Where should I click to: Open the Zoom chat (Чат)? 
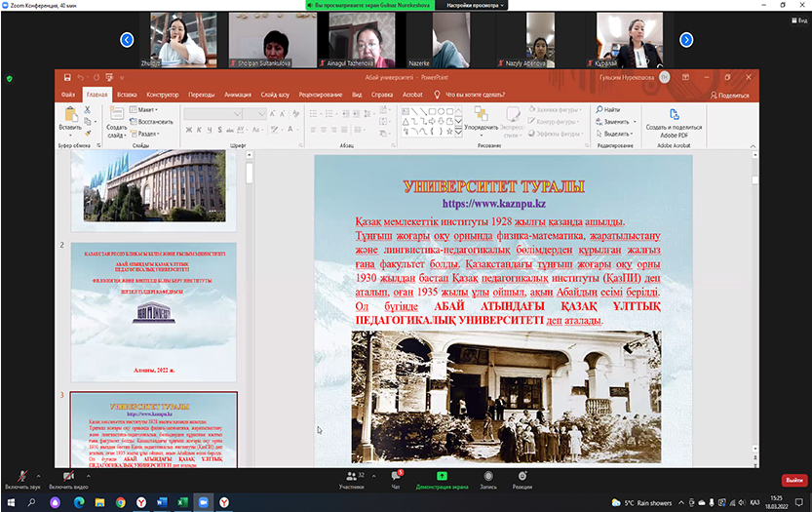pos(395,475)
